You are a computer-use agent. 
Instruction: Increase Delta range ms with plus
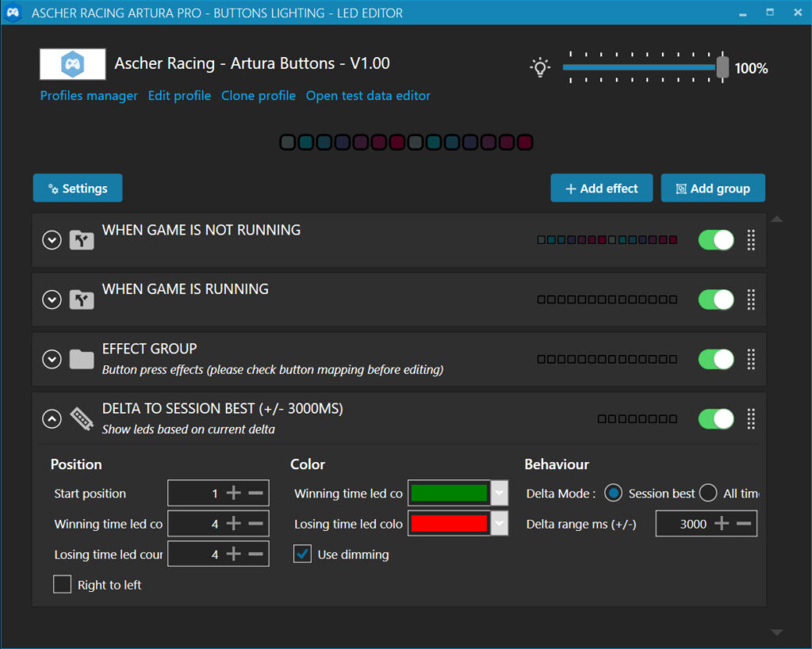point(722,524)
